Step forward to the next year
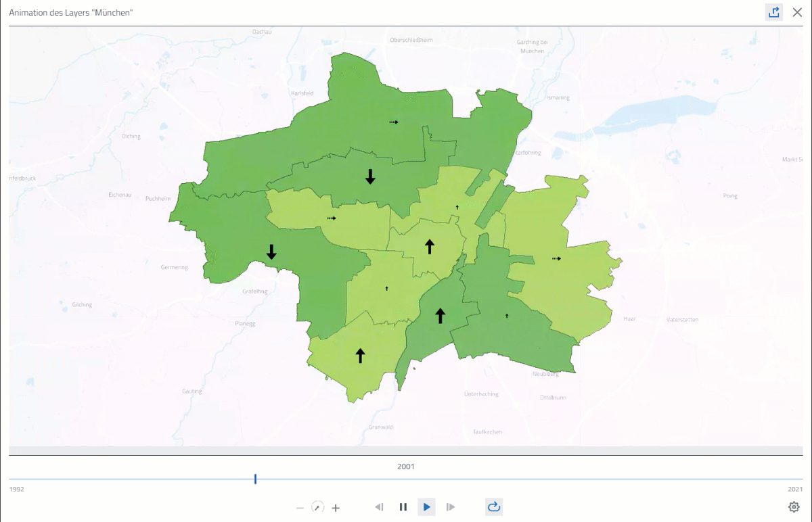Viewport: 812px width, 522px height. point(451,507)
